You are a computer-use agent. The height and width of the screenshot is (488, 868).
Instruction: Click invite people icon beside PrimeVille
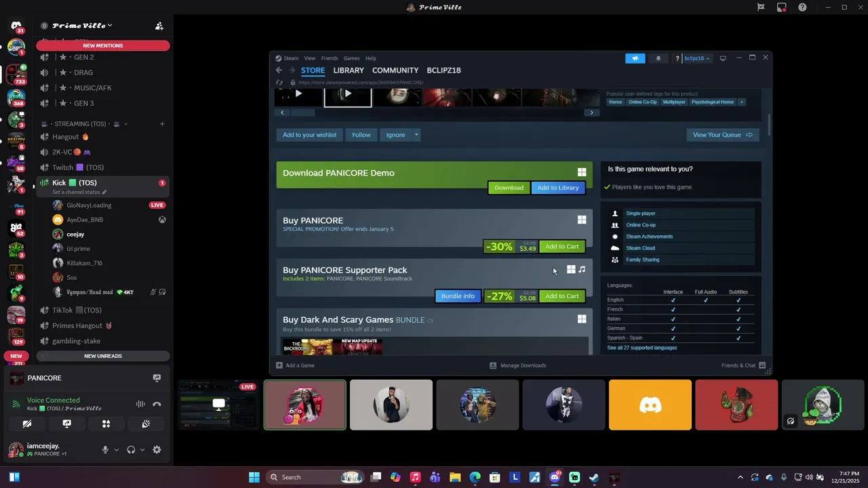pos(159,26)
